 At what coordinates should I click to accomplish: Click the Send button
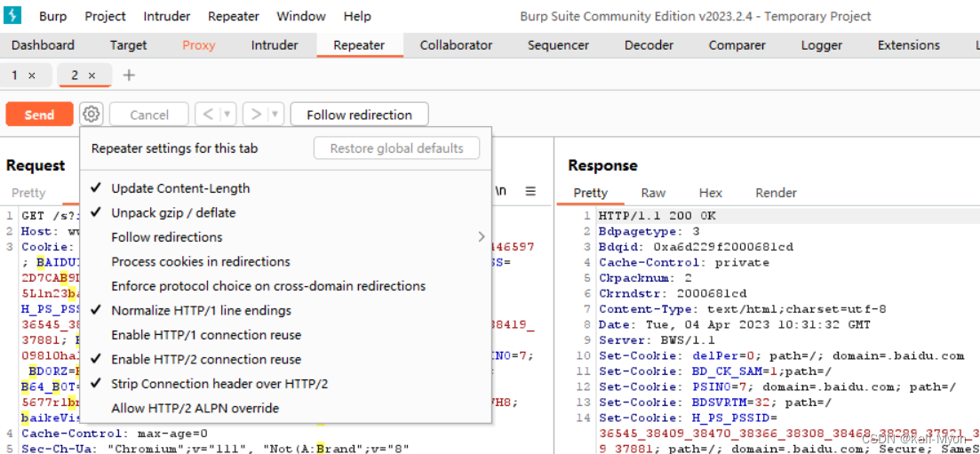coord(39,115)
